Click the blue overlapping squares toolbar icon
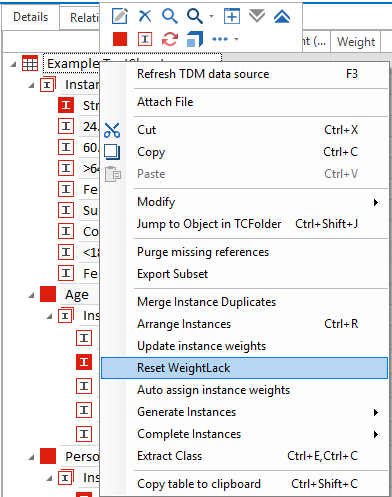This screenshot has width=392, height=497. point(195,39)
